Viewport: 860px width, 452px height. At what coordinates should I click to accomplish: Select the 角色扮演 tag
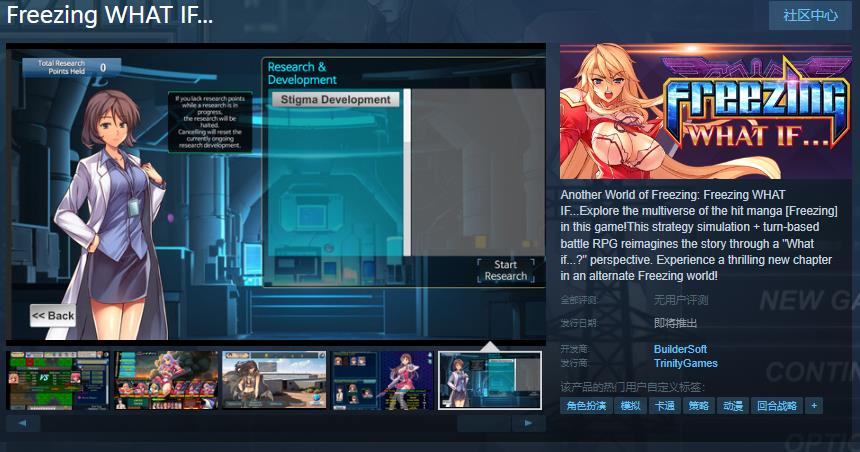click(x=586, y=406)
